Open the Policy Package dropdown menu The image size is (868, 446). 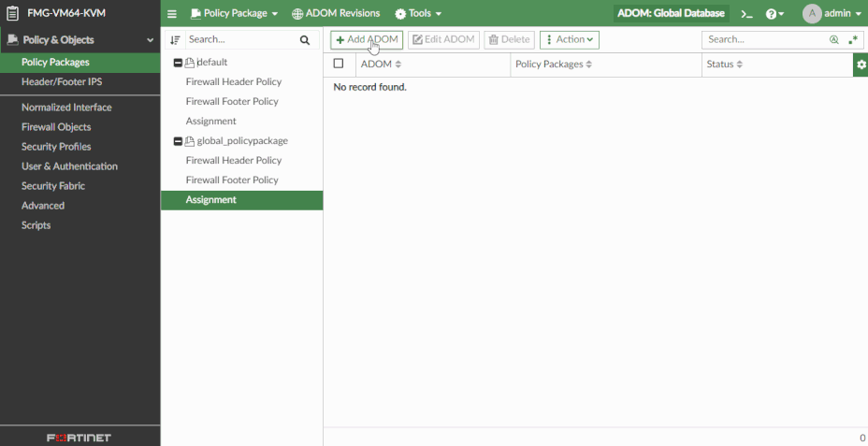click(x=234, y=13)
